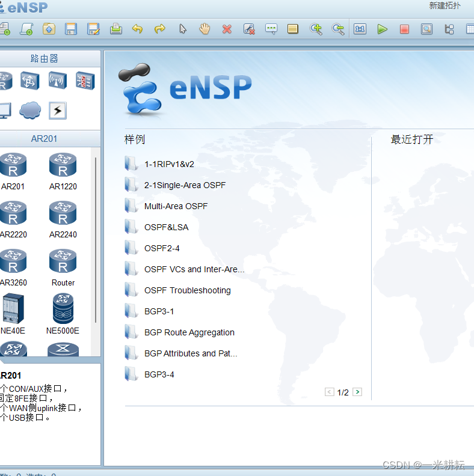This screenshot has height=476, width=474.
Task: Select the PC terminal category icon
Action: [5, 111]
